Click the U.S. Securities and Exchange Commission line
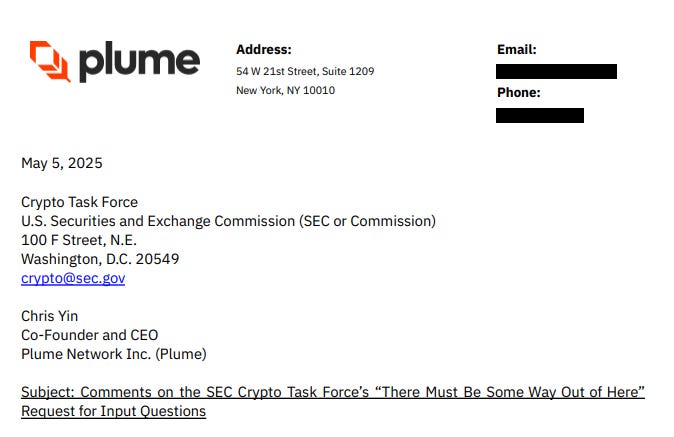 [x=228, y=221]
